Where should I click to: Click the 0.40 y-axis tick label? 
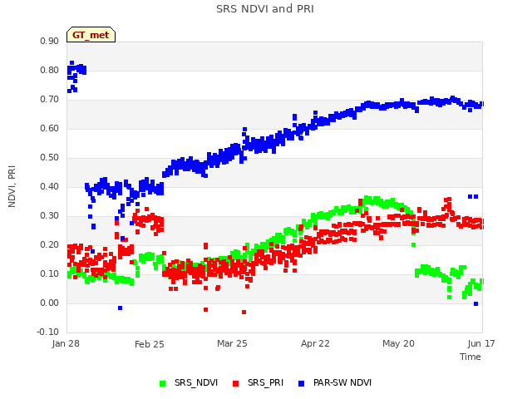(x=49, y=186)
